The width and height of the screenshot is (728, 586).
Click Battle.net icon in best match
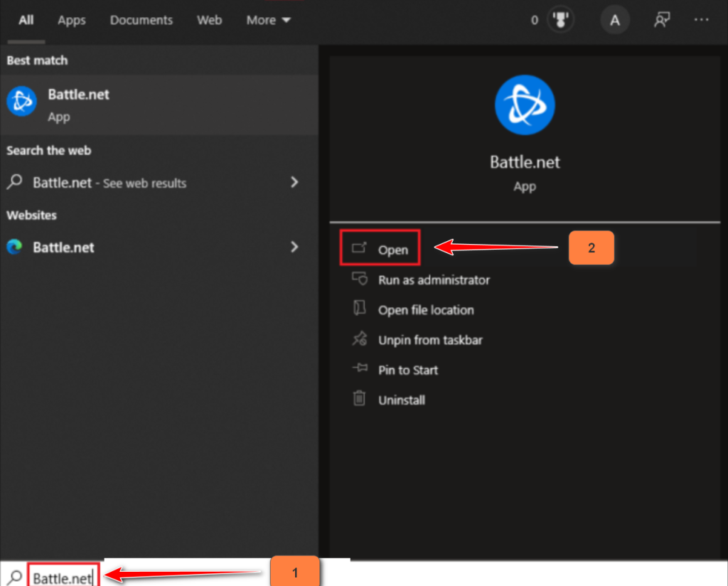[21, 101]
